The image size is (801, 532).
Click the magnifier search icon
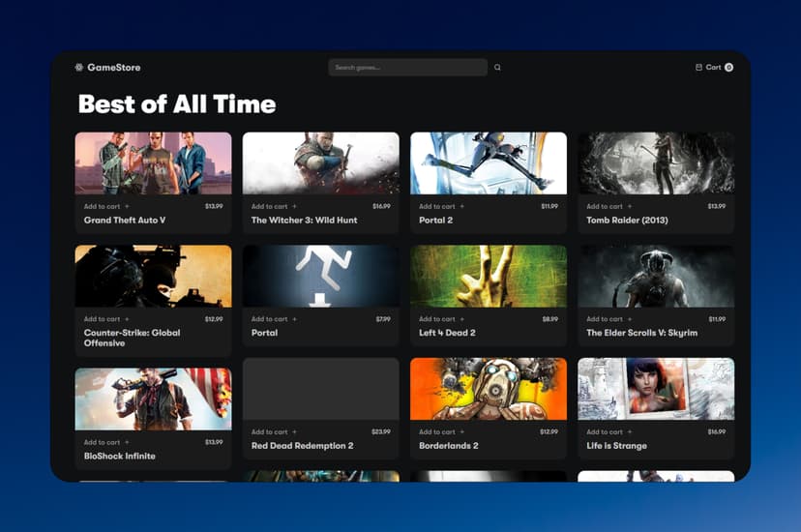point(497,68)
